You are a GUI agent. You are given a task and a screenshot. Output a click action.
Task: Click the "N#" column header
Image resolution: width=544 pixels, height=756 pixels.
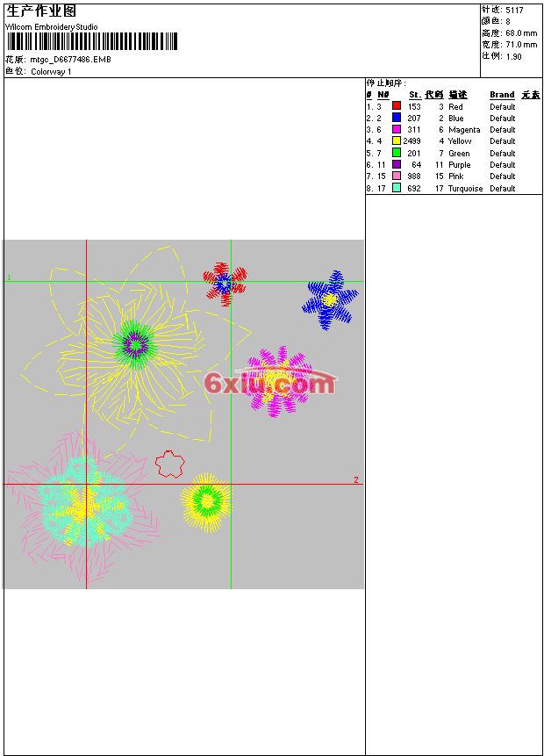383,95
